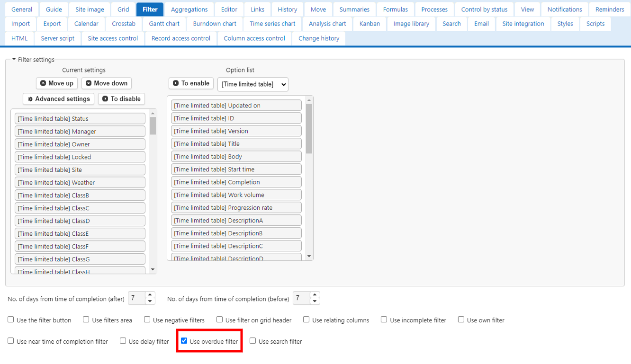Select ClassG in current settings list
The width and height of the screenshot is (631, 364).
[x=80, y=259]
